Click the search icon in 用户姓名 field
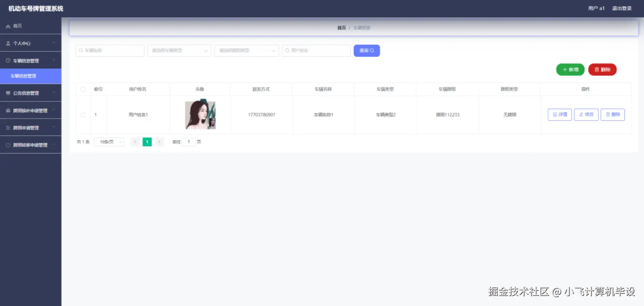This screenshot has width=644, height=306. pyautogui.click(x=287, y=51)
